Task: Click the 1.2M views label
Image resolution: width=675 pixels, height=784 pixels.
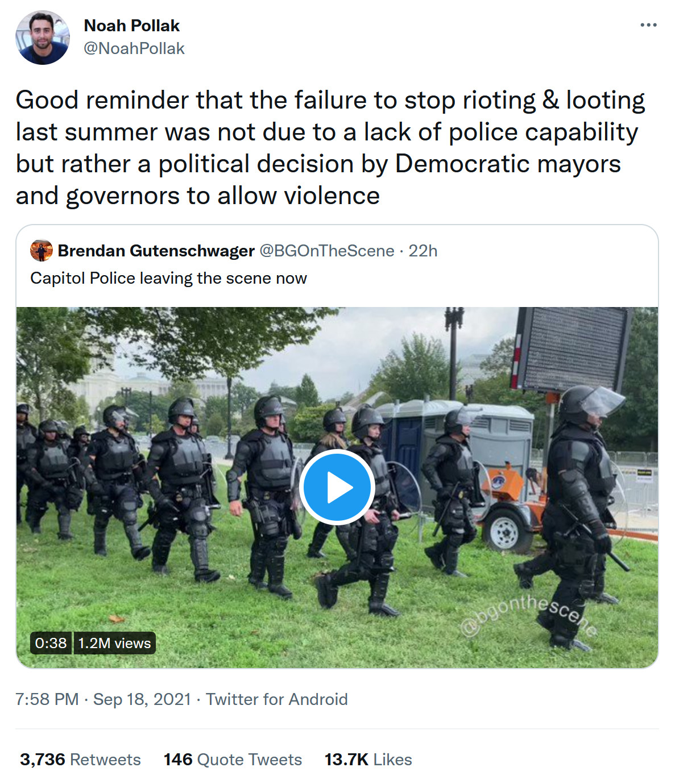Action: (114, 643)
